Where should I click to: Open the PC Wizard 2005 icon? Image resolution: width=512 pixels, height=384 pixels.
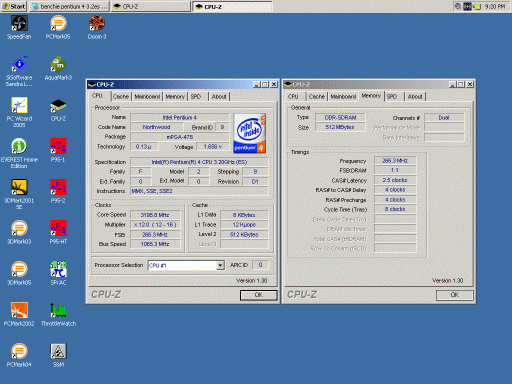19,112
